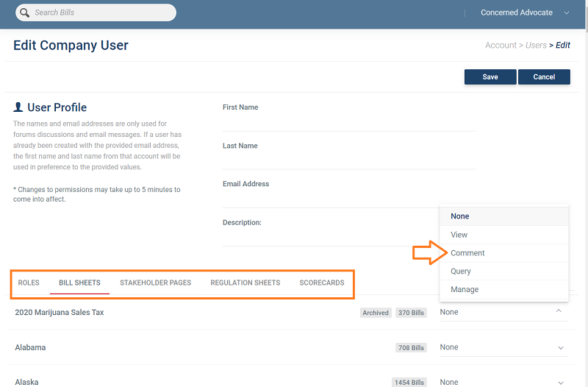Viewport: 588px width, 387px height.
Task: Go to the Regulation Sheets tab
Action: pos(245,283)
